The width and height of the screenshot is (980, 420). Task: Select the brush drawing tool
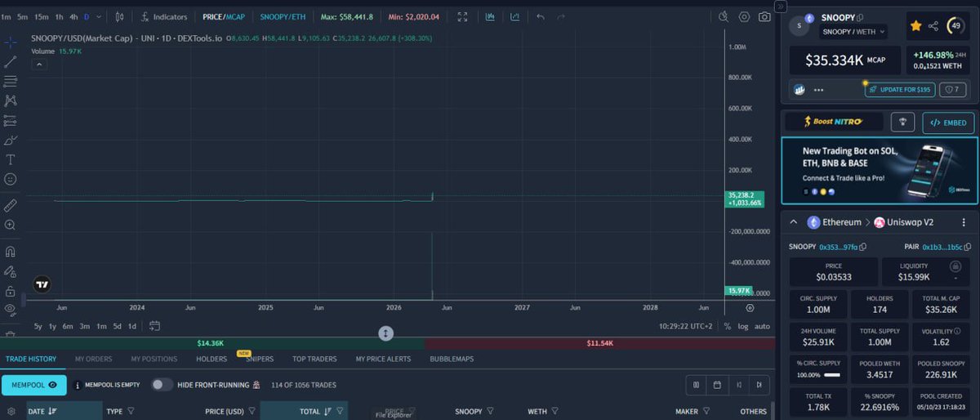[11, 140]
